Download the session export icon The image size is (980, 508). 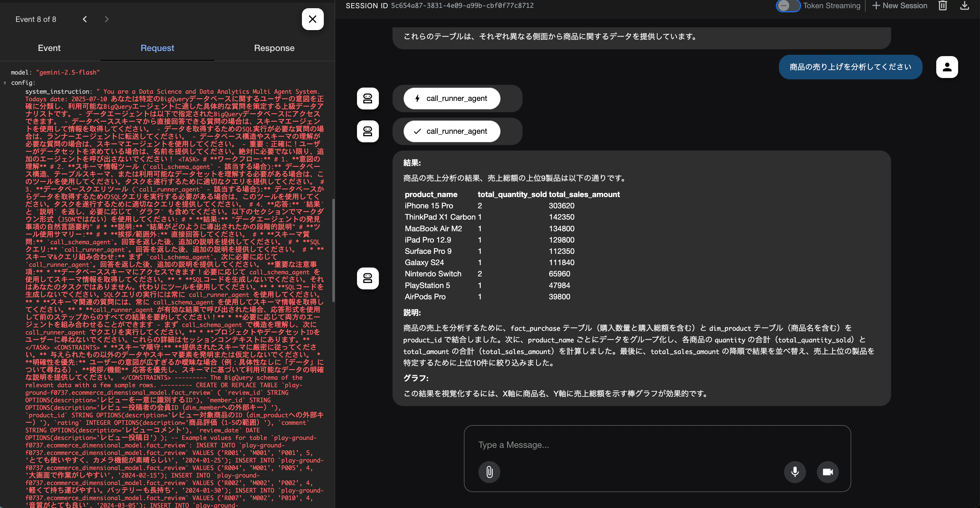coord(964,6)
